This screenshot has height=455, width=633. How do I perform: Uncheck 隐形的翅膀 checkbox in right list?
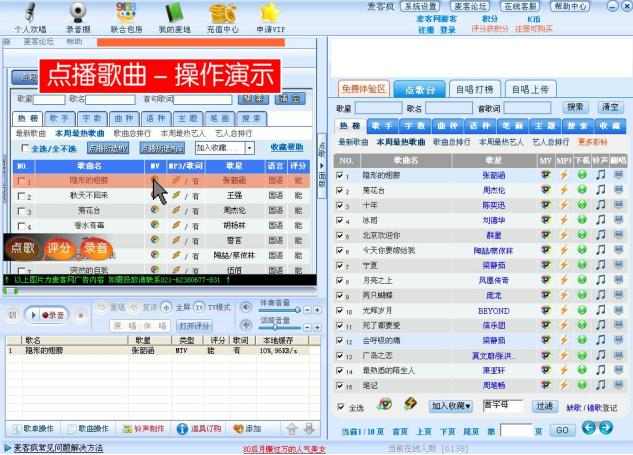pyautogui.click(x=340, y=175)
